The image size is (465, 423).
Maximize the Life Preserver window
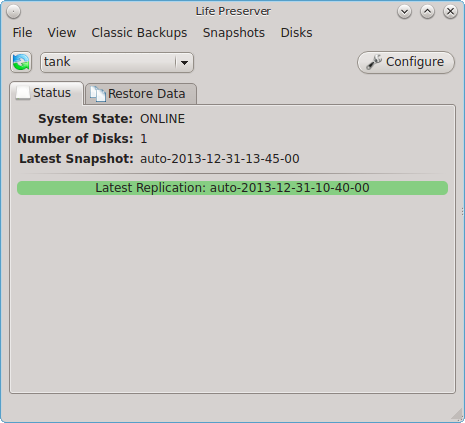pyautogui.click(x=427, y=12)
